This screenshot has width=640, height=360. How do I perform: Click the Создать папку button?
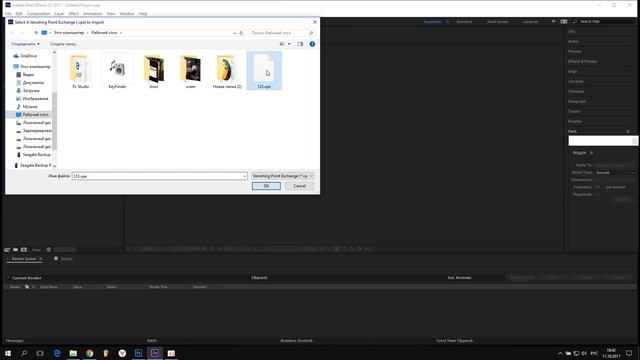pos(63,44)
